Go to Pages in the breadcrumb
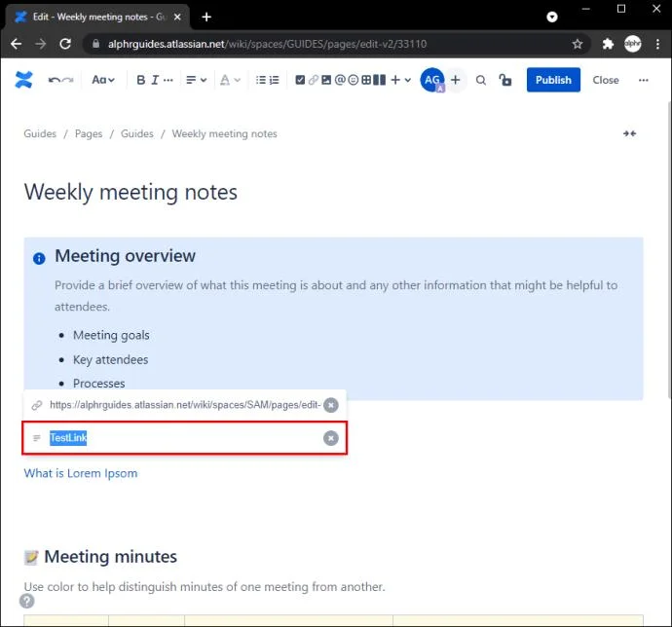 89,133
